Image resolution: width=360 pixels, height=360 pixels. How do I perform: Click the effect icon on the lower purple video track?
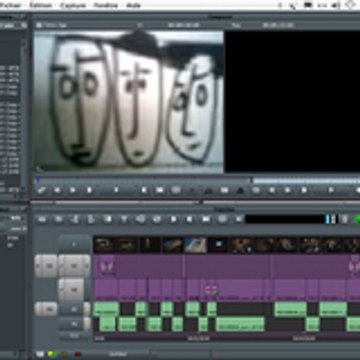click(212, 290)
